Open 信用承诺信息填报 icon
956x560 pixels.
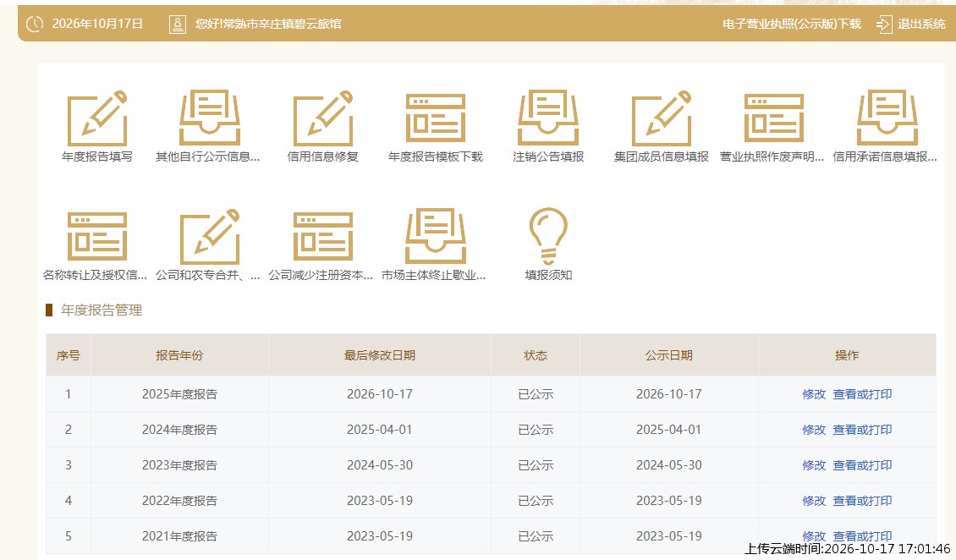(887, 118)
